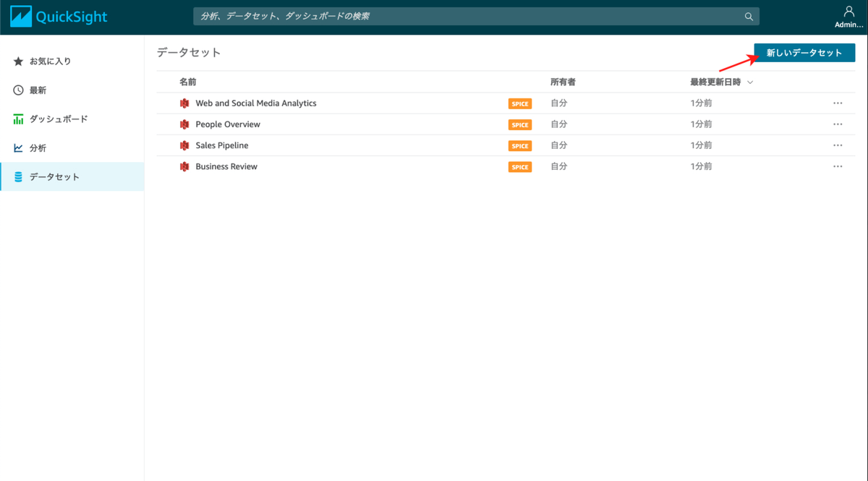Click dataset icon next to Sales Pipeline

point(184,145)
